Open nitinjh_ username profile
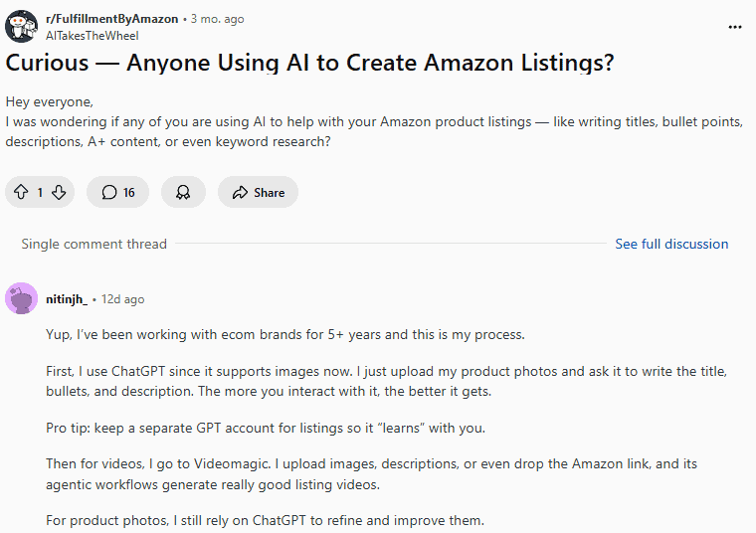 click(67, 298)
